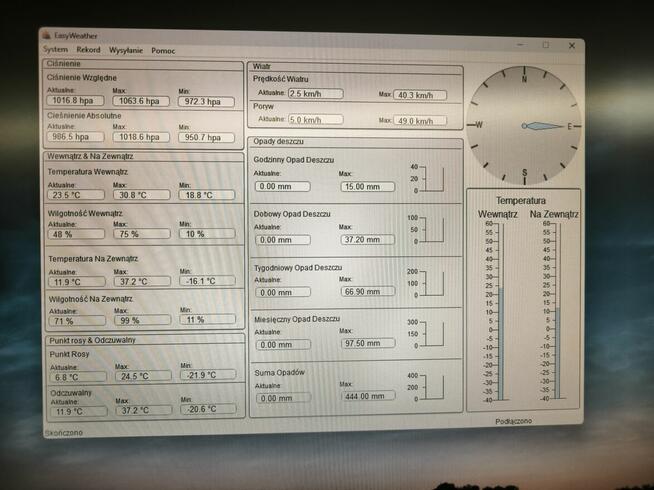Click the wind direction compass dial
Viewport: 654px width, 490px height.
[524, 125]
